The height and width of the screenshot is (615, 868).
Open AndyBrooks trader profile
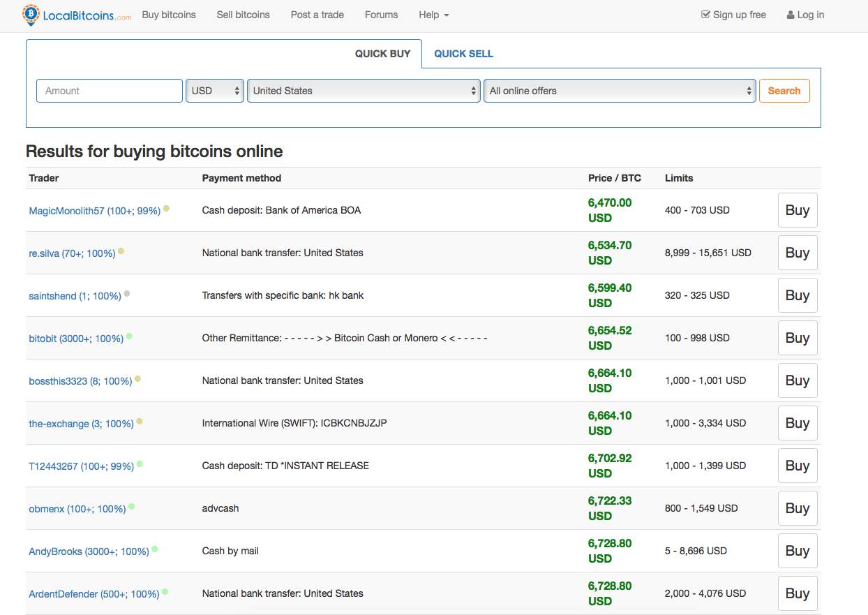click(89, 551)
